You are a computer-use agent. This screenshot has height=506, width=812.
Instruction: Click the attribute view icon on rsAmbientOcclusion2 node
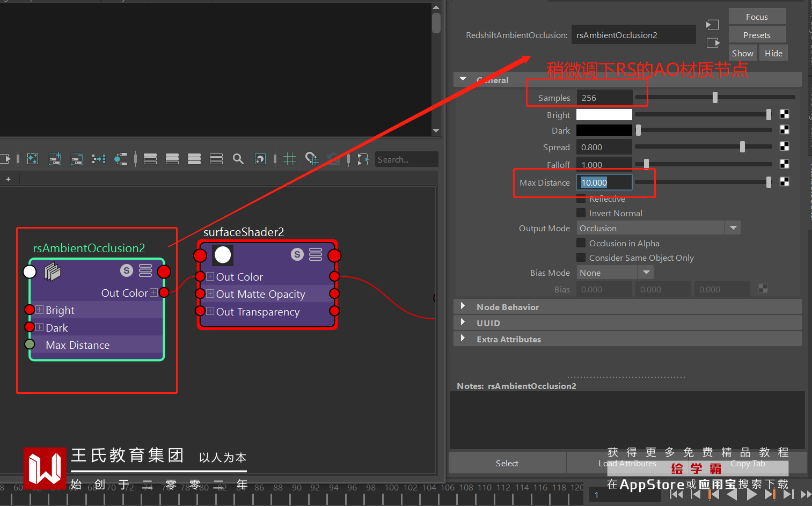point(145,270)
